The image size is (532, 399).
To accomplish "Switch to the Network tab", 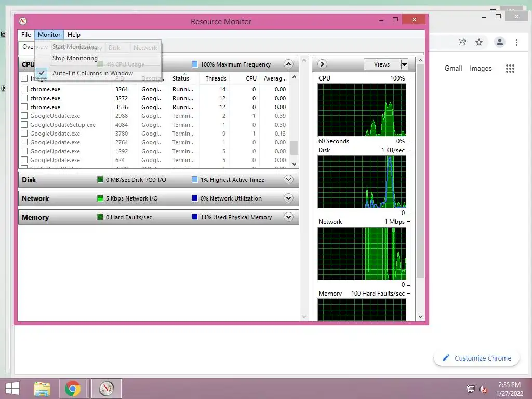I will point(145,47).
